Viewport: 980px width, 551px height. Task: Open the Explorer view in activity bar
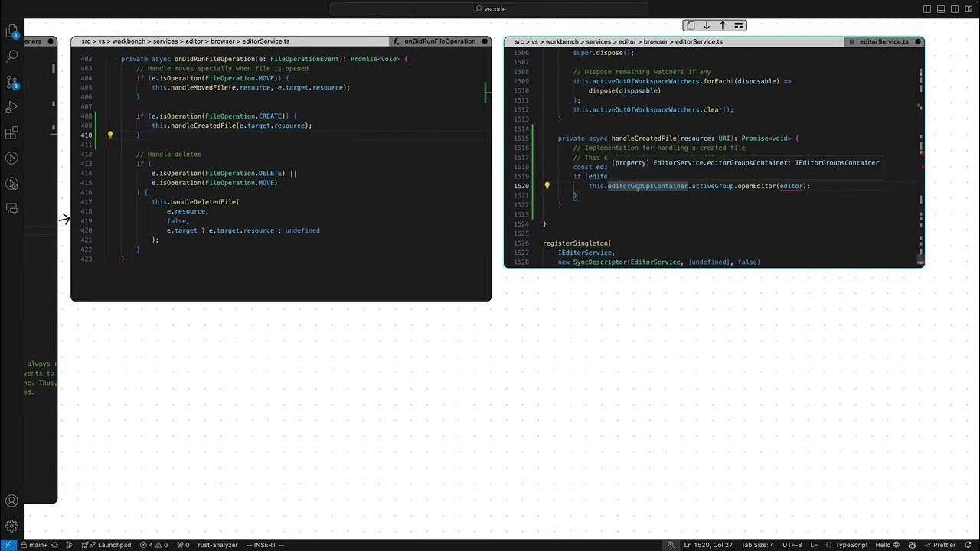coord(11,31)
